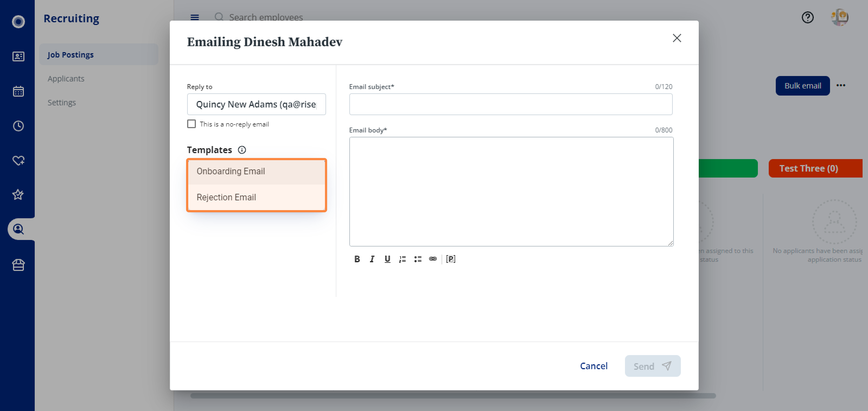Apply italic formatting in the editor
Image resolution: width=868 pixels, height=411 pixels.
coord(372,259)
